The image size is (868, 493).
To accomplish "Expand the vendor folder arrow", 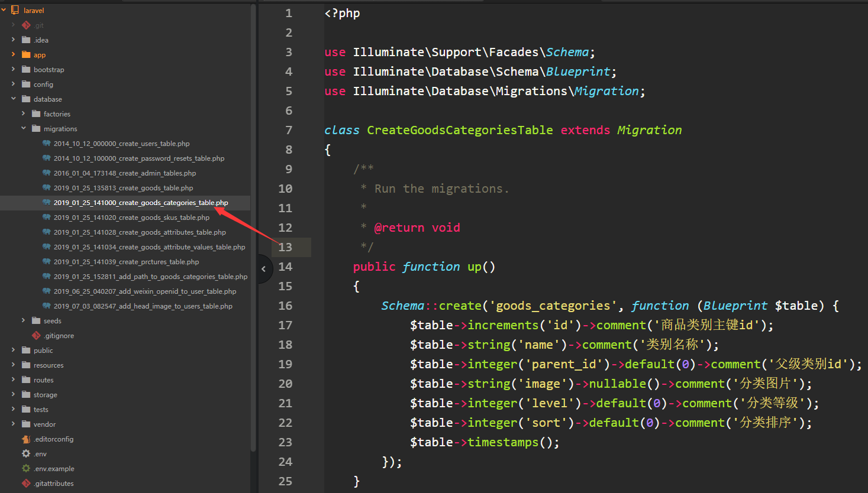I will pos(13,424).
